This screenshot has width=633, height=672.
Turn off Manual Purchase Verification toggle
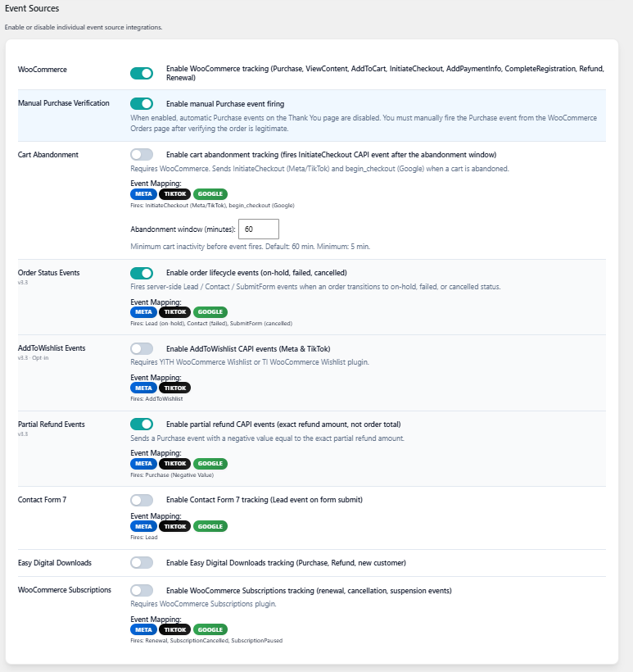click(x=142, y=104)
